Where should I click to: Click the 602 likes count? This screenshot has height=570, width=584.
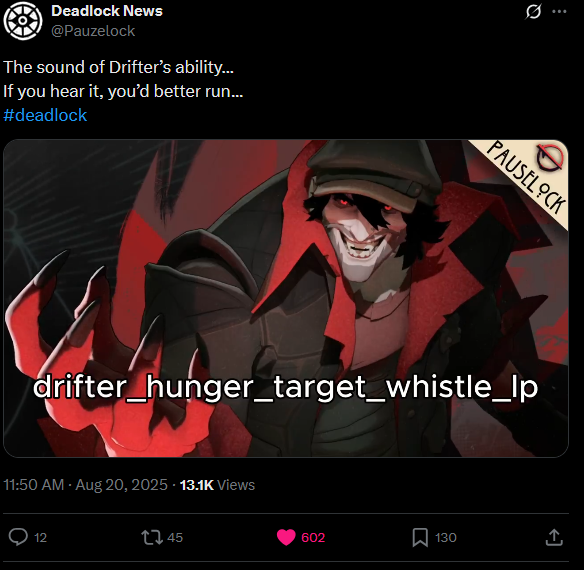coord(313,538)
